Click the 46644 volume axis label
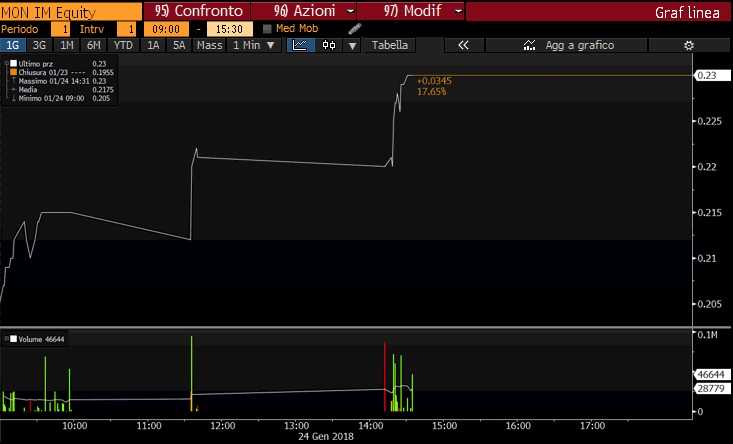The image size is (733, 444). pos(711,374)
